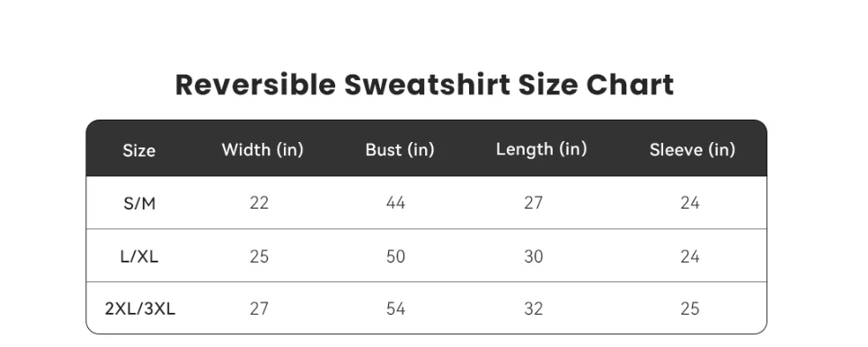Click the S/M size row label
This screenshot has height=347, width=868.
coord(139,204)
